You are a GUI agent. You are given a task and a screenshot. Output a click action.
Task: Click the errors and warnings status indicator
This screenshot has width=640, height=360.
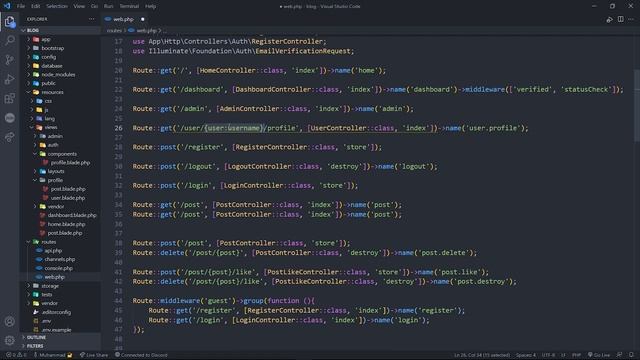click(16, 355)
